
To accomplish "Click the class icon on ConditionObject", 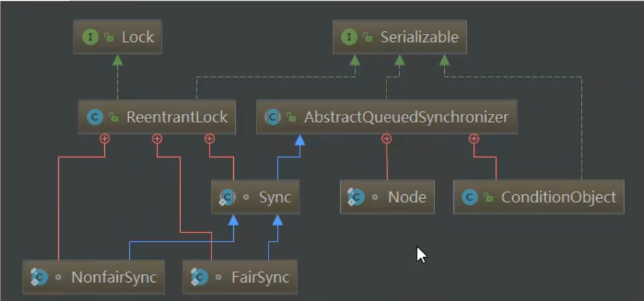I will coord(470,197).
